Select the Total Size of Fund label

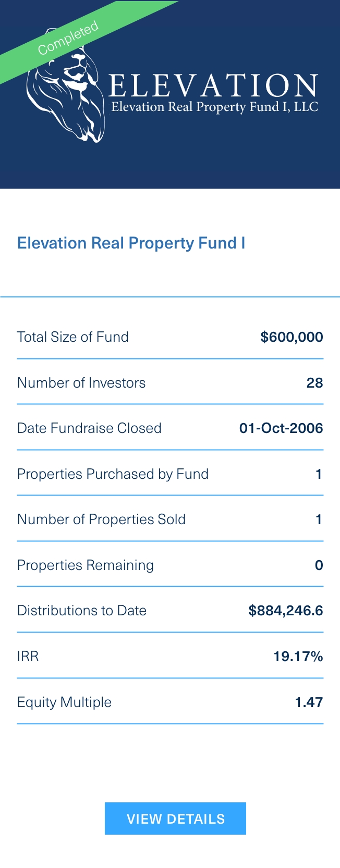click(x=73, y=337)
